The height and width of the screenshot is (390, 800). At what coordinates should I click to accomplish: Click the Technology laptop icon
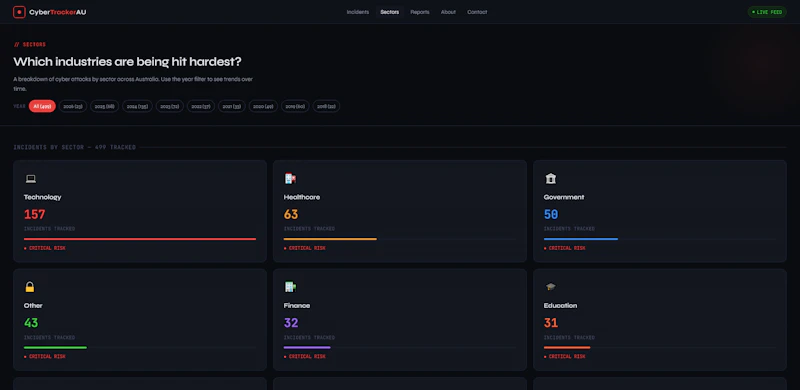click(31, 179)
